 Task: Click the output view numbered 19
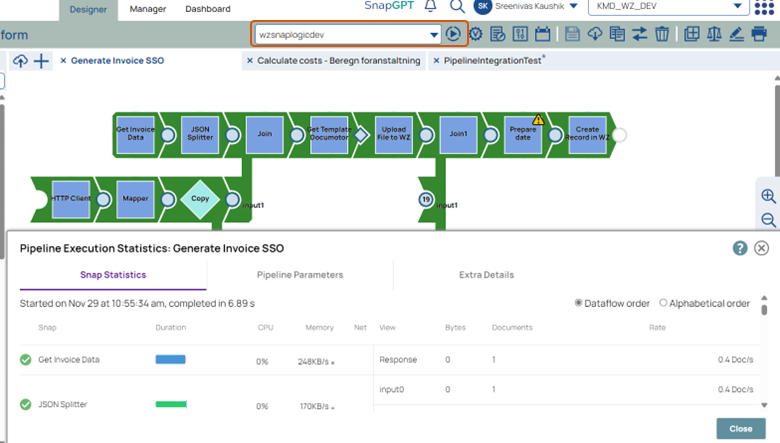[426, 199]
